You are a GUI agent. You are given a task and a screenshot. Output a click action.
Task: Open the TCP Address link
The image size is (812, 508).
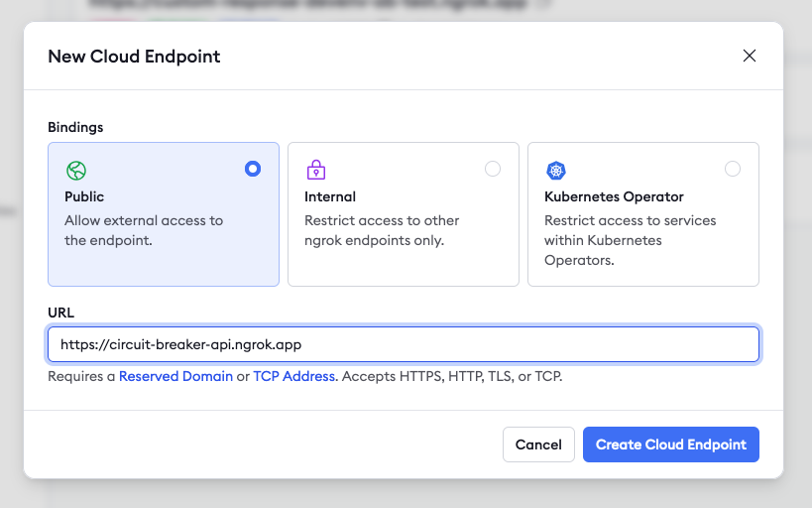[293, 377]
